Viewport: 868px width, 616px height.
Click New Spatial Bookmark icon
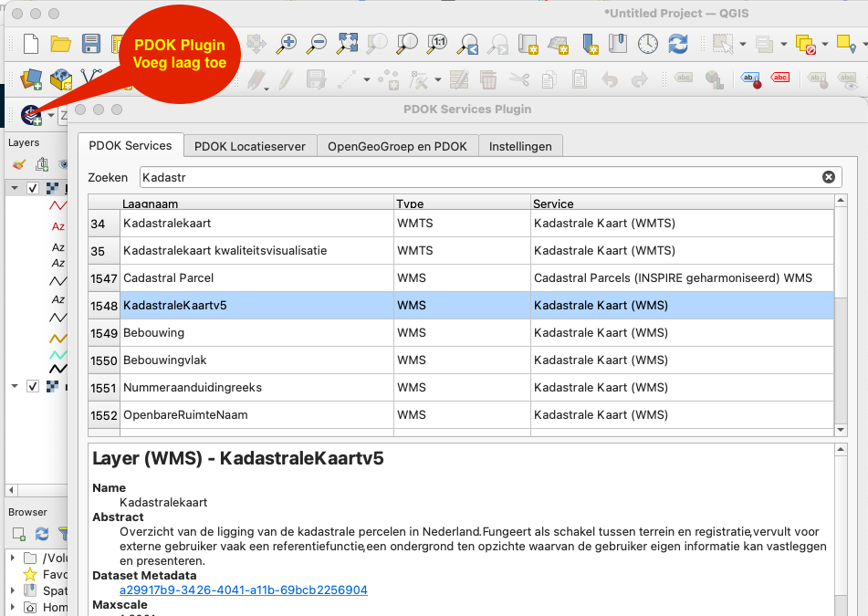coord(590,44)
